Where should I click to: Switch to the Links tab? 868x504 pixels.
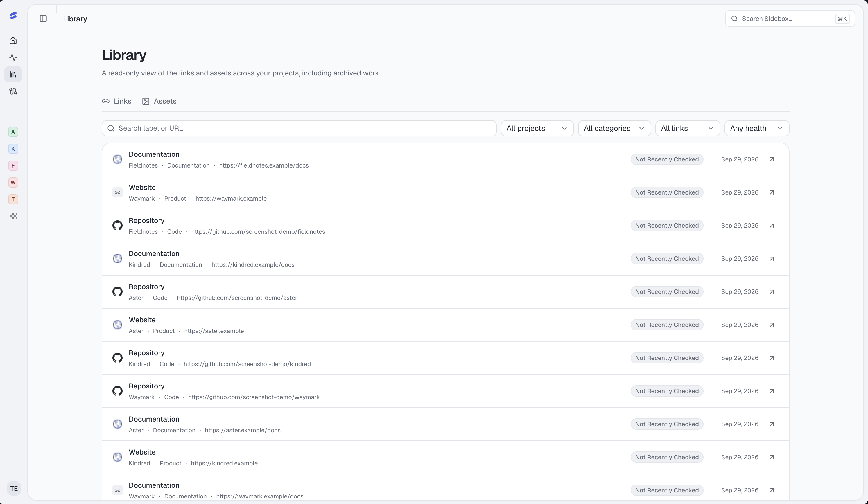point(116,101)
